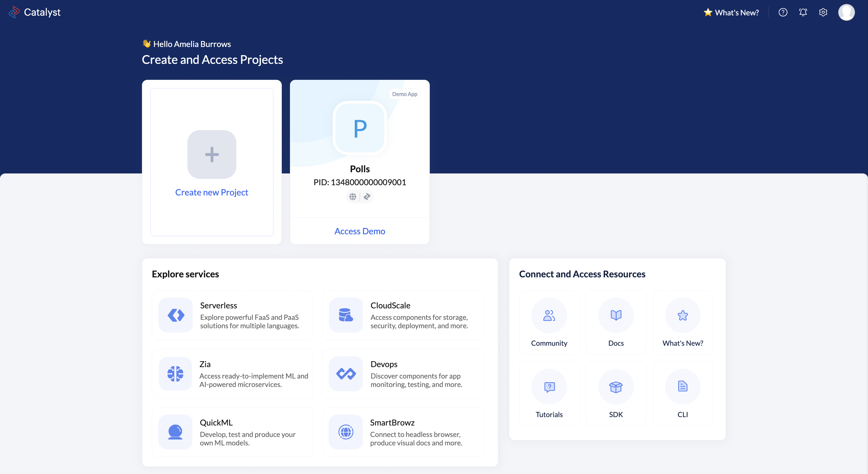
Task: Open the SmartBrowz globe icon
Action: (346, 432)
